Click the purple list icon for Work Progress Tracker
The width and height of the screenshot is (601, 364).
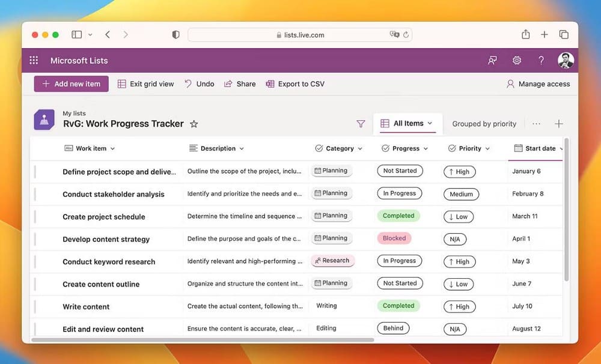coord(44,120)
